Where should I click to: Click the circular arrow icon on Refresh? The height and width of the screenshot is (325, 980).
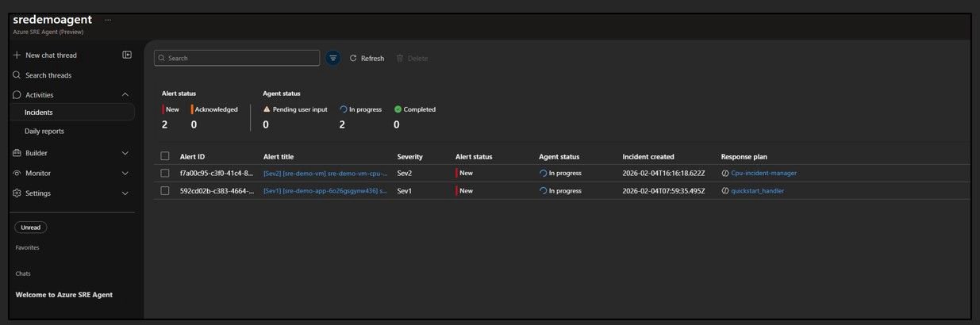pos(353,59)
